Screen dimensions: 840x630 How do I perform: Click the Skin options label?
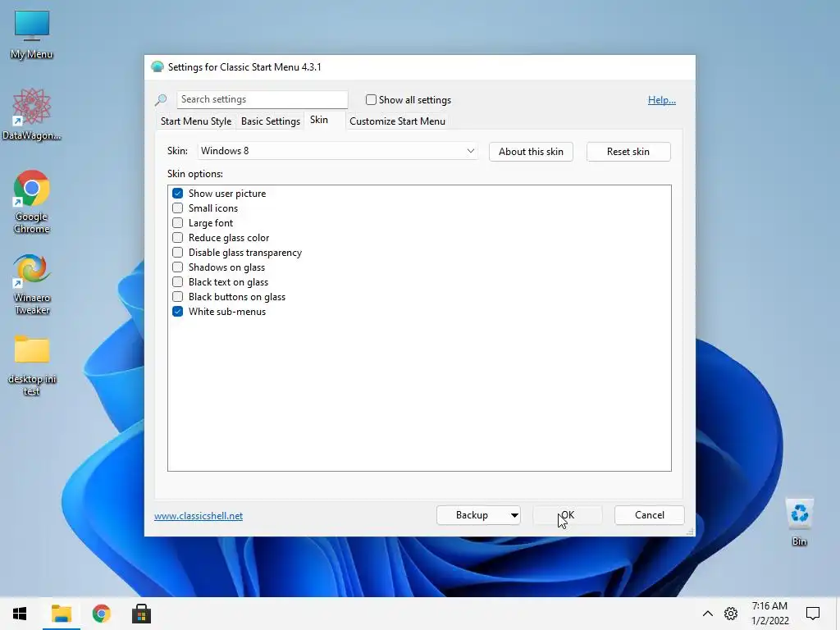pyautogui.click(x=195, y=174)
